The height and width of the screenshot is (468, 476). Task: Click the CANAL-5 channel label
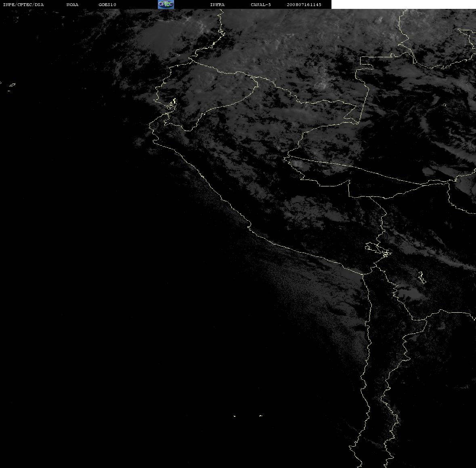click(x=261, y=4)
